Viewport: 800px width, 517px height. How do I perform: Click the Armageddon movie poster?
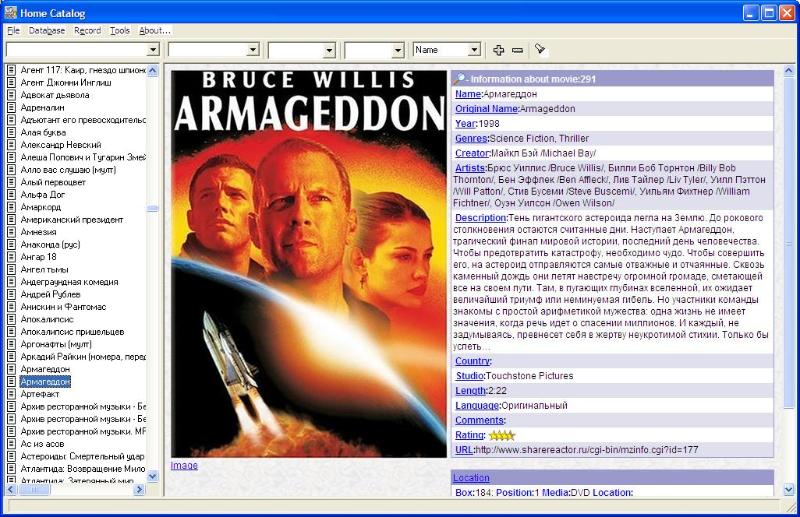coord(309,264)
